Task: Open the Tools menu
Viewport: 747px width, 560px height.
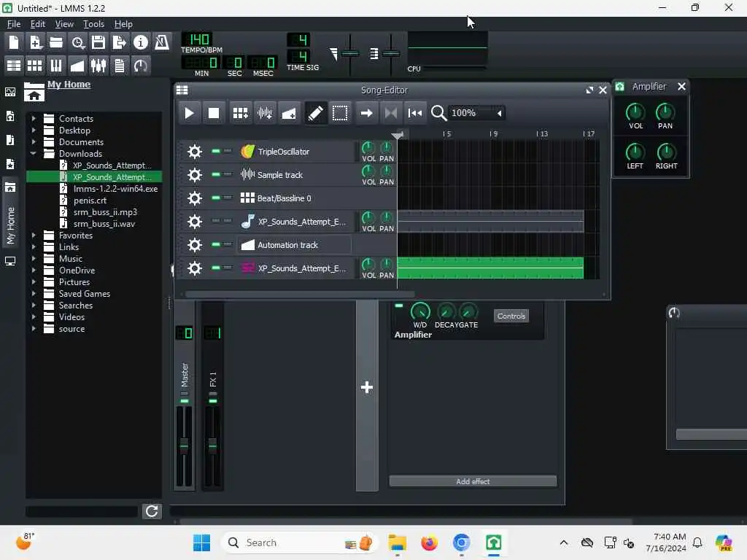Action: point(94,24)
